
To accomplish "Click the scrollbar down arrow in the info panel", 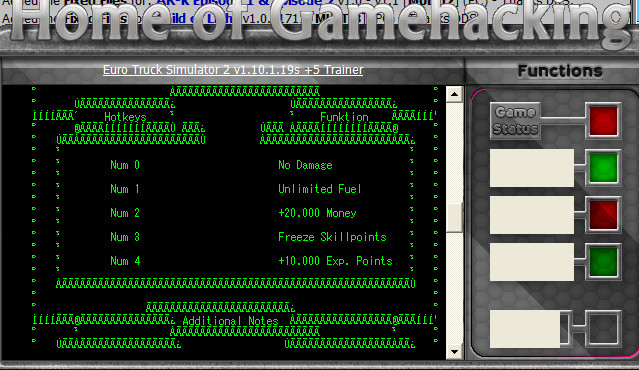I will pos(454,351).
